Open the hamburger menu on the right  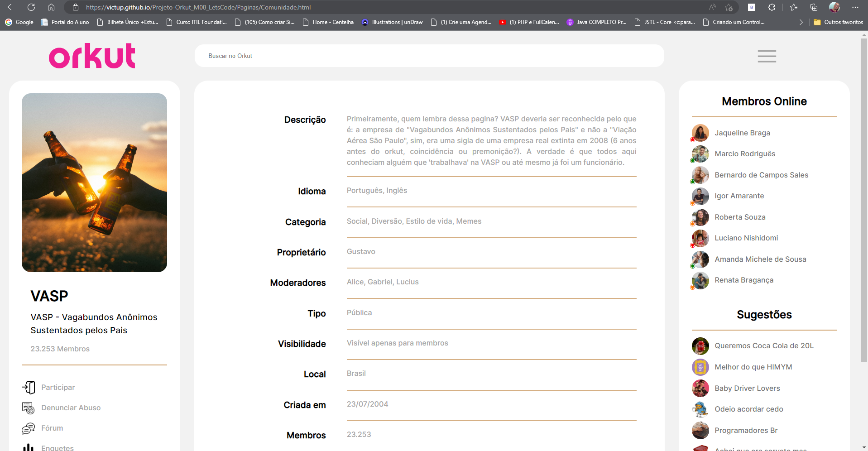tap(766, 56)
